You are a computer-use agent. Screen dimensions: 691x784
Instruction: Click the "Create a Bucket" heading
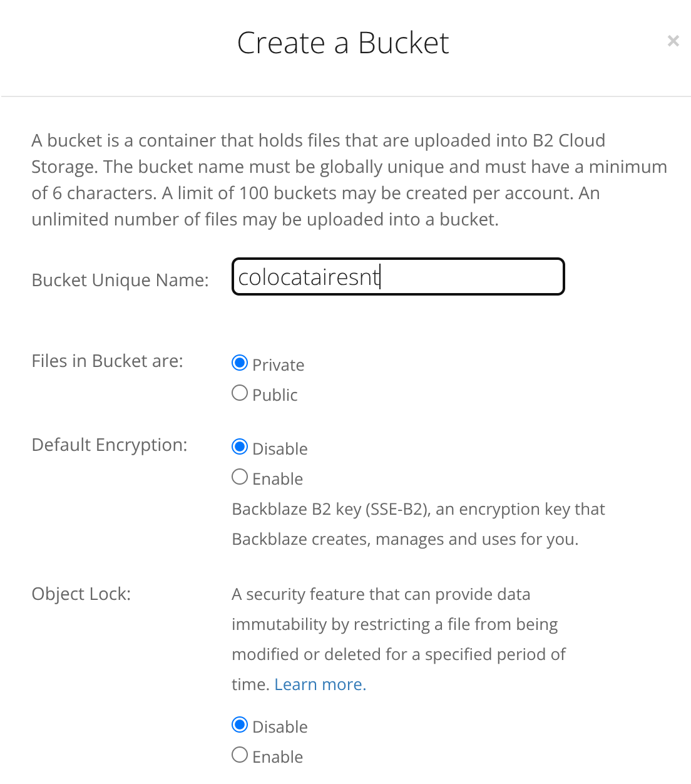(343, 43)
